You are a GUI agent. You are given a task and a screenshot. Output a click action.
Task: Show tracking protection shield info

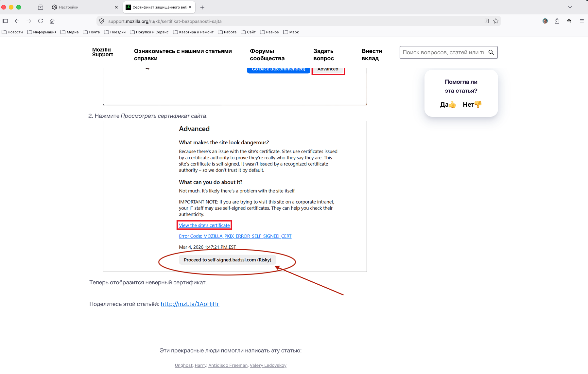[x=102, y=21]
